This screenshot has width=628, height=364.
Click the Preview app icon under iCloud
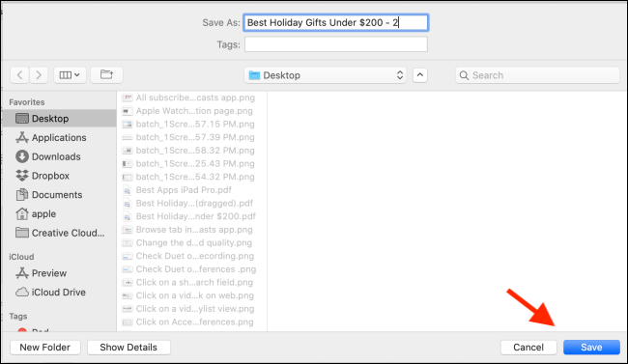[22, 273]
